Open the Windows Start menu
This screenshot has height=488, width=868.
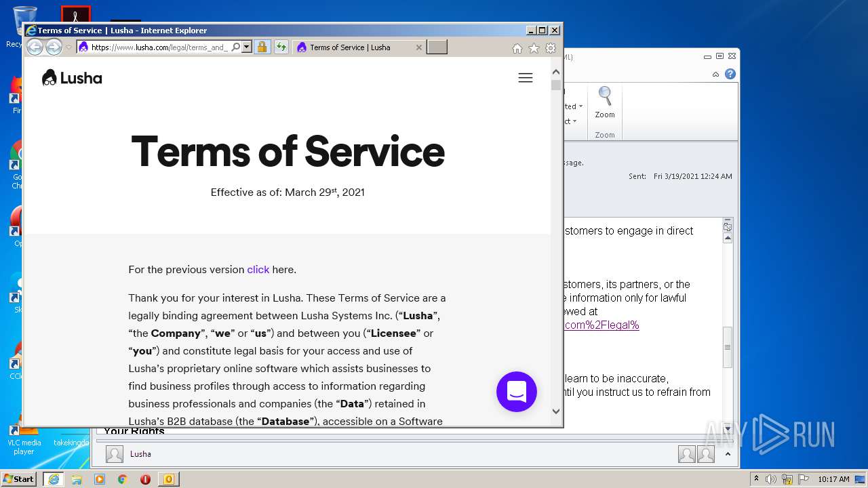coord(18,479)
